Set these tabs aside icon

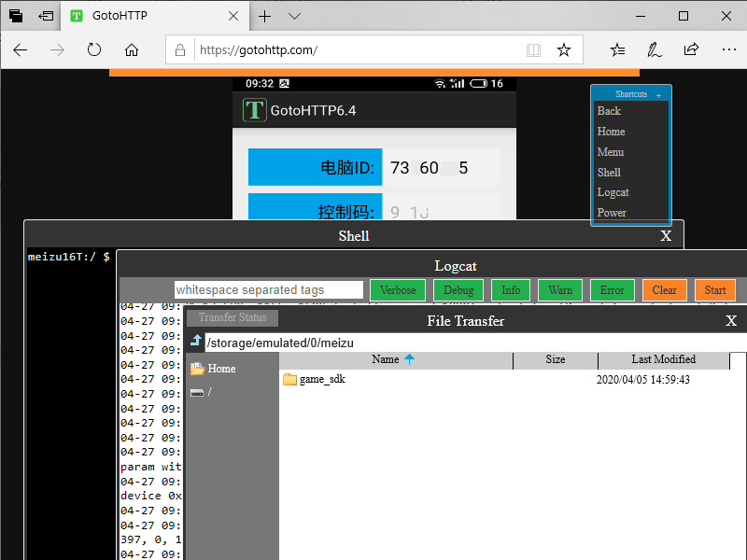pos(46,16)
